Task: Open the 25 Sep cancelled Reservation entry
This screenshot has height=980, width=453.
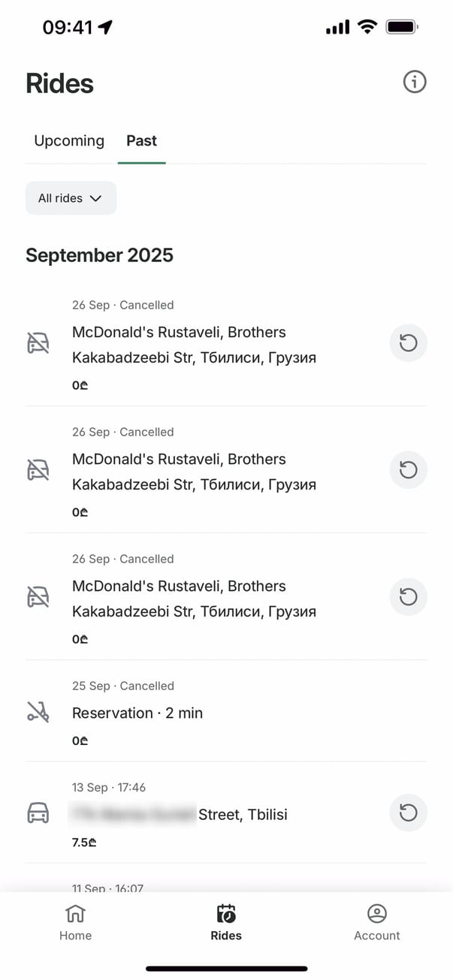Action: pyautogui.click(x=137, y=713)
